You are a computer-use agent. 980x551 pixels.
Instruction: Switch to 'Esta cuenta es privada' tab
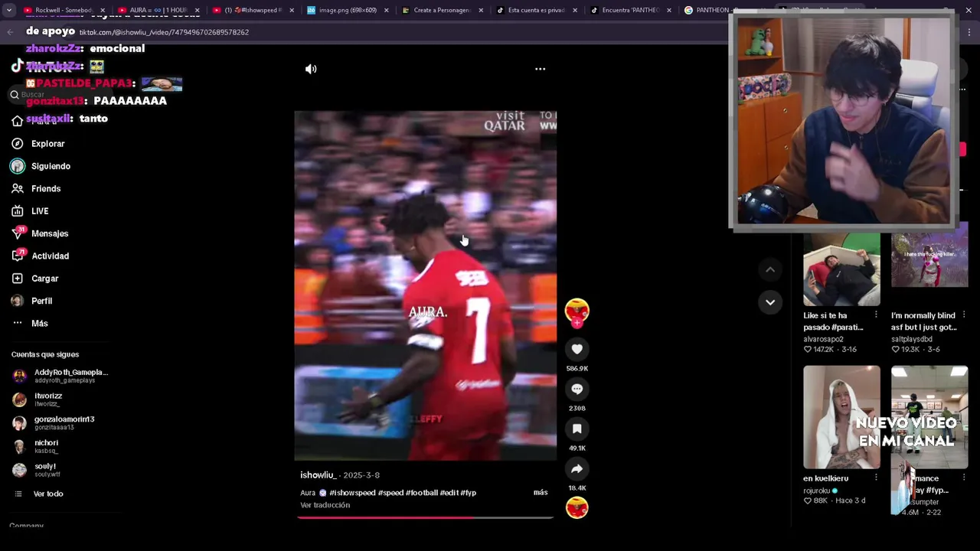click(x=535, y=11)
